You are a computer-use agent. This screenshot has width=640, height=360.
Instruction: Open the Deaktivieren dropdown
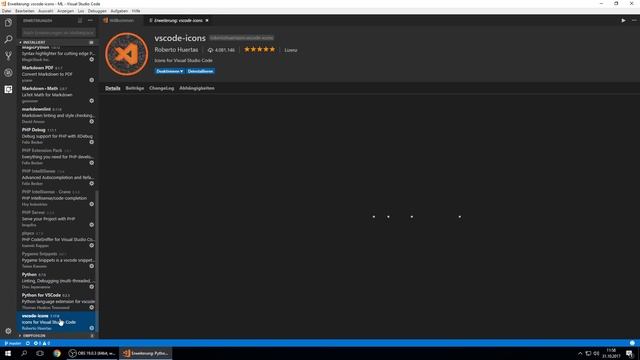169,71
